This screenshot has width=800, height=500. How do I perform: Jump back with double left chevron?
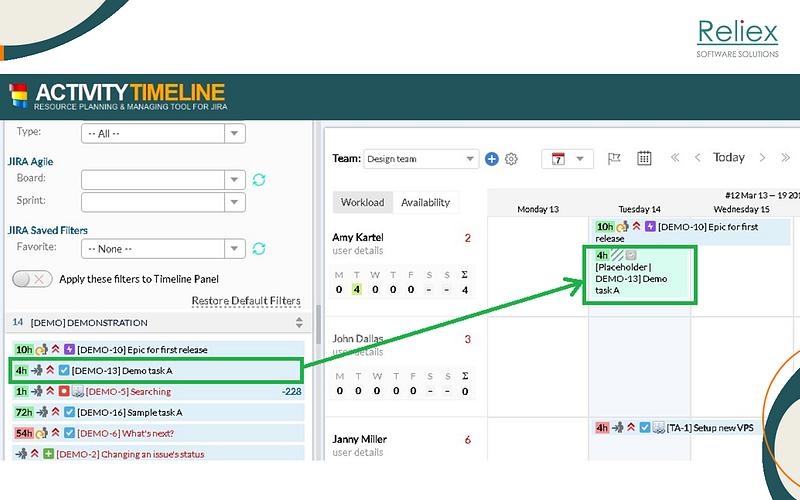pos(675,158)
